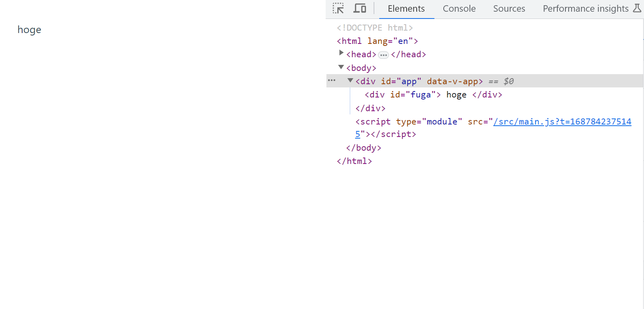
Task: Click the data-v-app attribute
Action: [452, 81]
